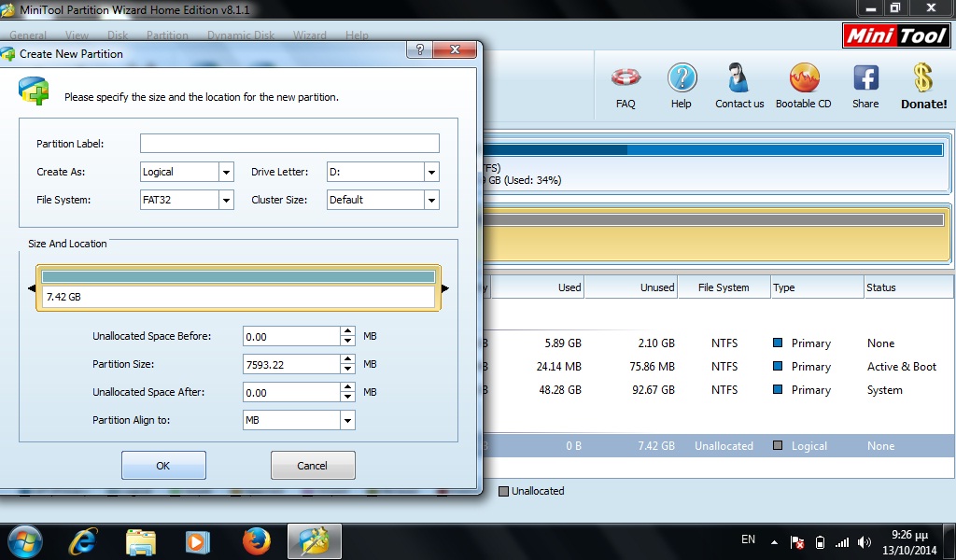The height and width of the screenshot is (560, 956).
Task: Open Windows Media Player from taskbar
Action: coord(198,541)
